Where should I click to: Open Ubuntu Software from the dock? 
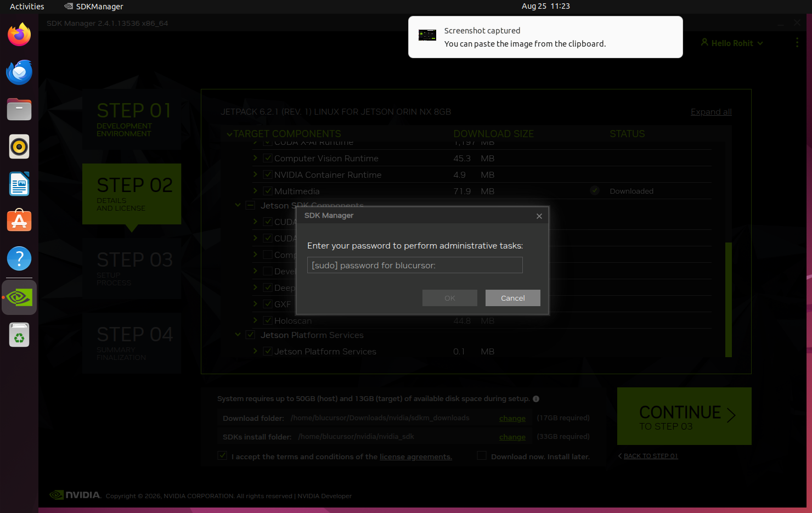pos(19,221)
